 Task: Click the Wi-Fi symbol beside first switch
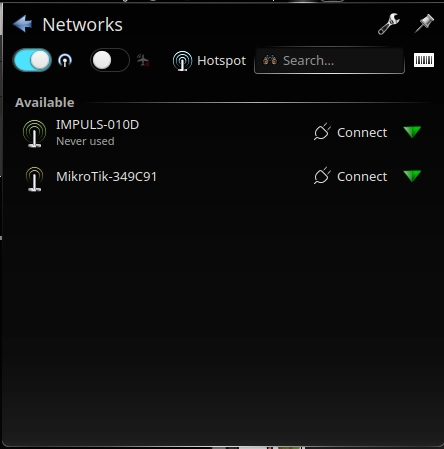coord(65,61)
